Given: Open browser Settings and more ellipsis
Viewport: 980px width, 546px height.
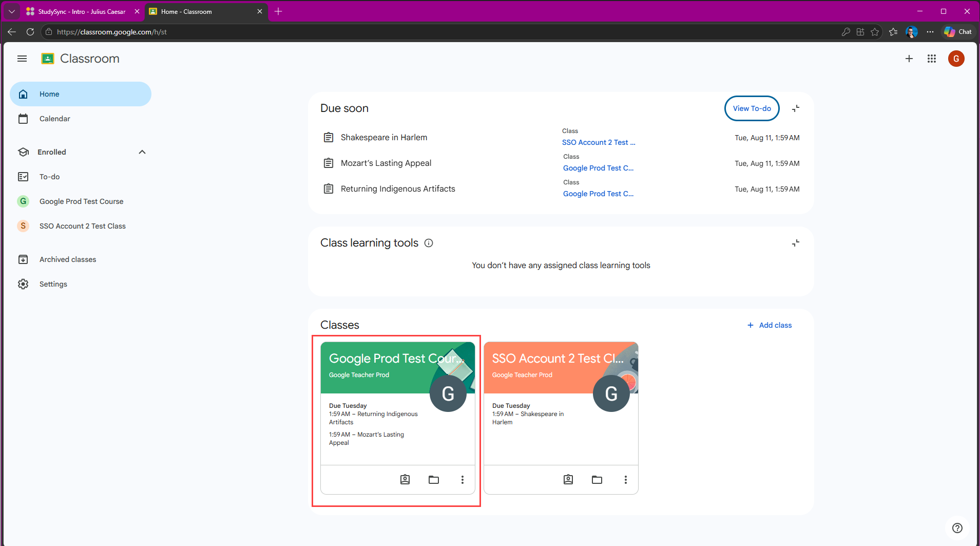Looking at the screenshot, I should click(930, 32).
